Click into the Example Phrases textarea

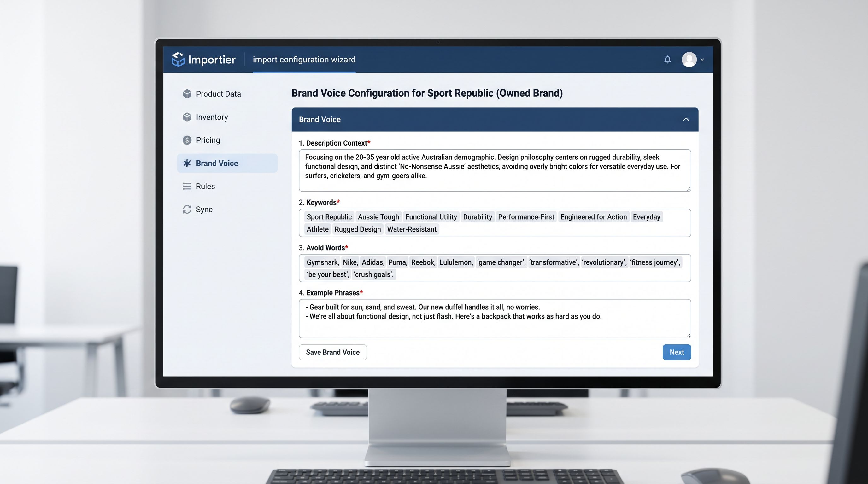pyautogui.click(x=495, y=318)
